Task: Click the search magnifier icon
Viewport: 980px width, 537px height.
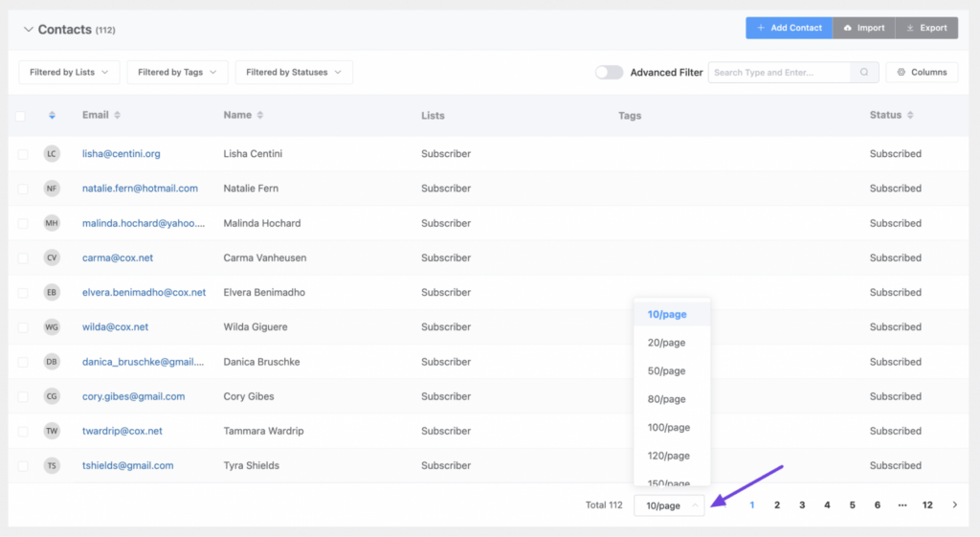Action: [864, 73]
